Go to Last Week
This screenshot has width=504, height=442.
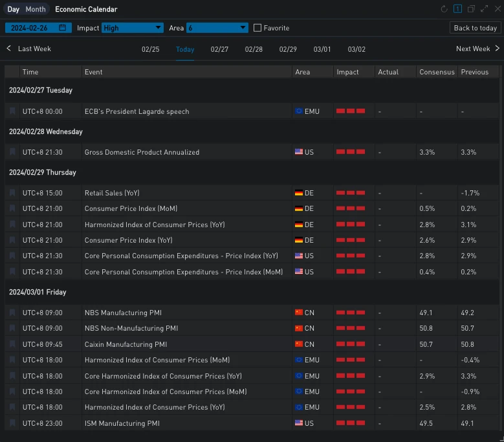coord(28,49)
